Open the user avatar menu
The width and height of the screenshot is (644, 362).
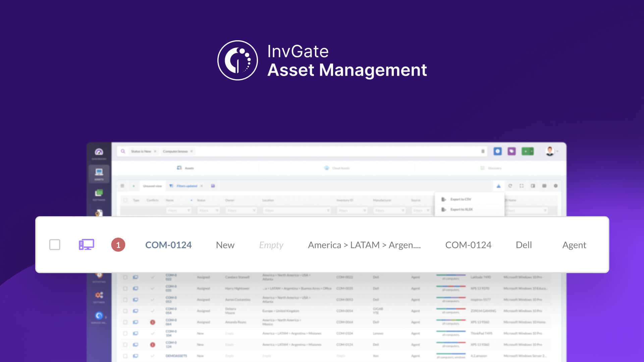pos(550,151)
